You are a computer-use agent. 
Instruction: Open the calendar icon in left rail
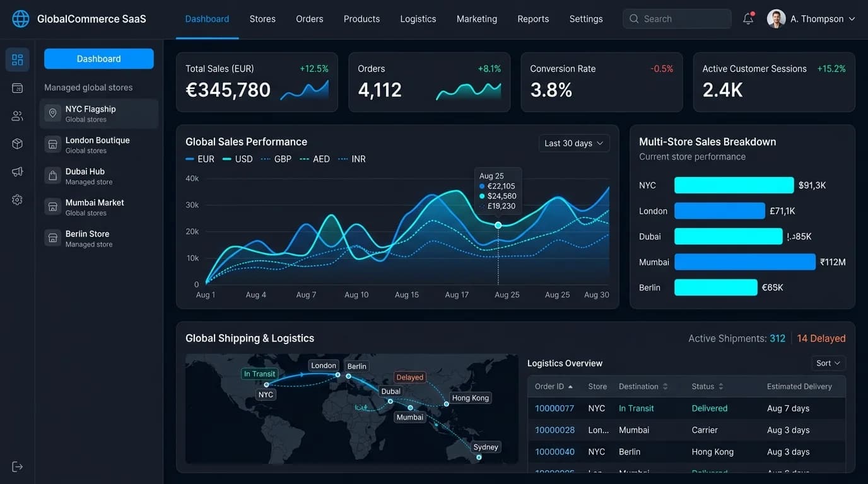(x=17, y=88)
